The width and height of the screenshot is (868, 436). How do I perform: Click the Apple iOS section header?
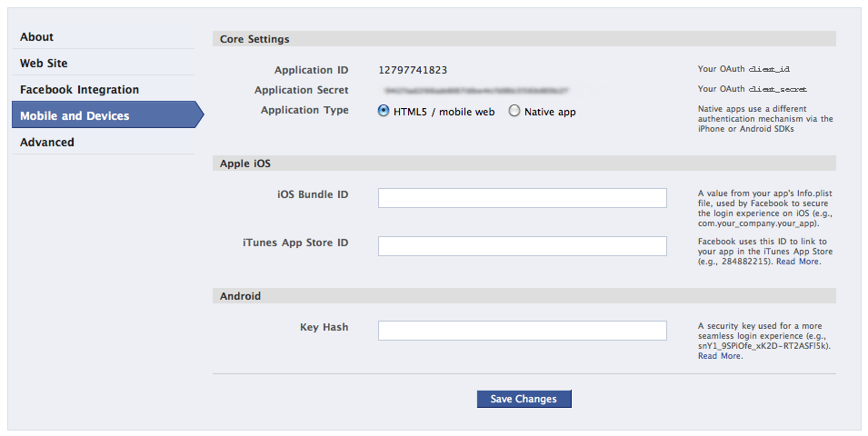click(x=524, y=163)
